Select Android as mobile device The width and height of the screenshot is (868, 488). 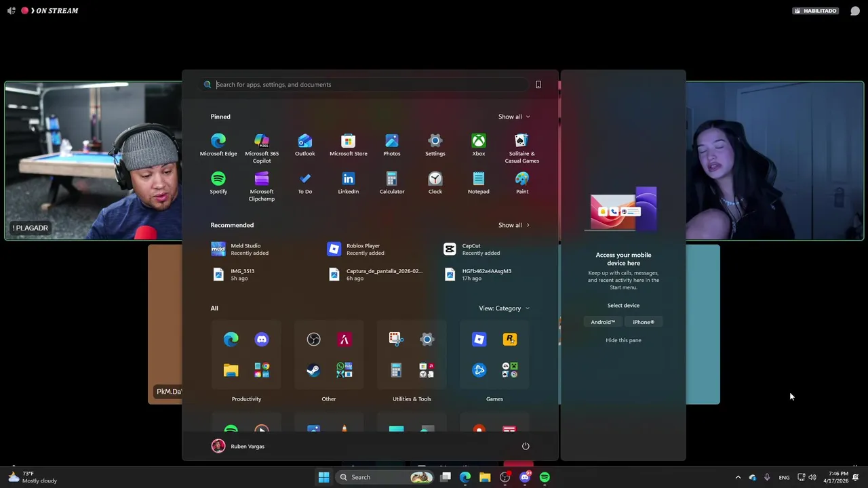click(603, 322)
